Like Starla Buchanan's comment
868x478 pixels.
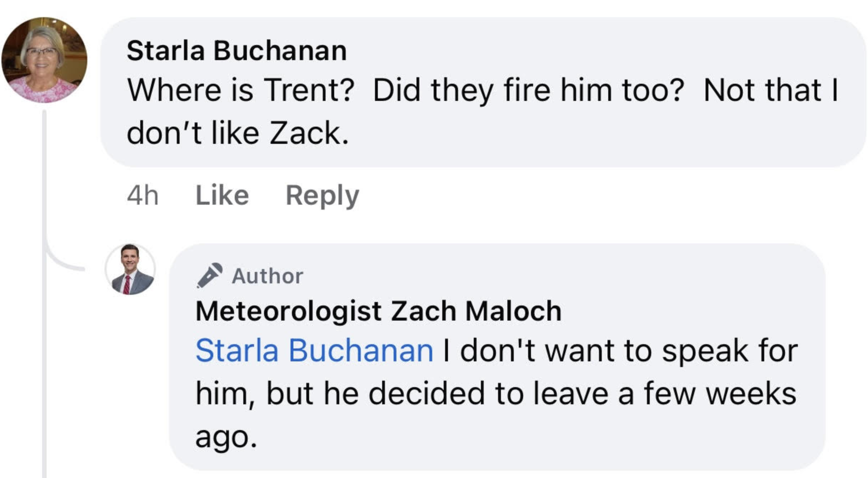pos(222,195)
